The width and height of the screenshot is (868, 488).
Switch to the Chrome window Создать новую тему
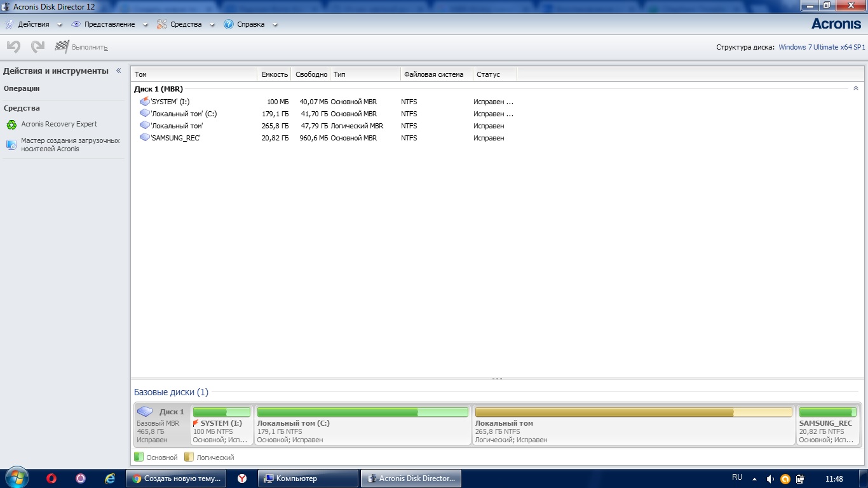pyautogui.click(x=175, y=478)
